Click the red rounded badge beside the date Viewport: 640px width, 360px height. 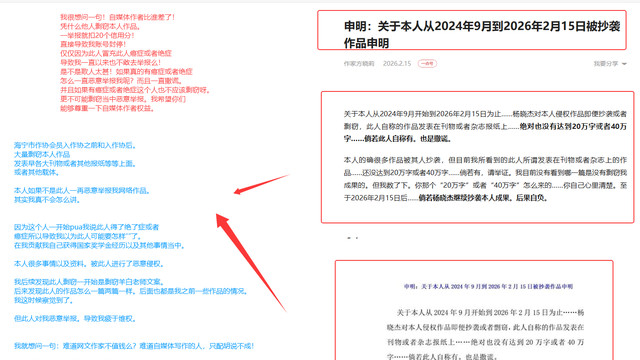click(427, 64)
